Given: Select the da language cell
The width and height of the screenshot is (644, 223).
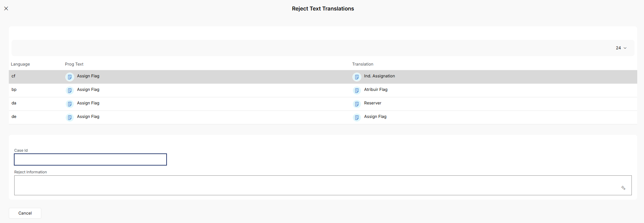Looking at the screenshot, I should click(x=14, y=103).
